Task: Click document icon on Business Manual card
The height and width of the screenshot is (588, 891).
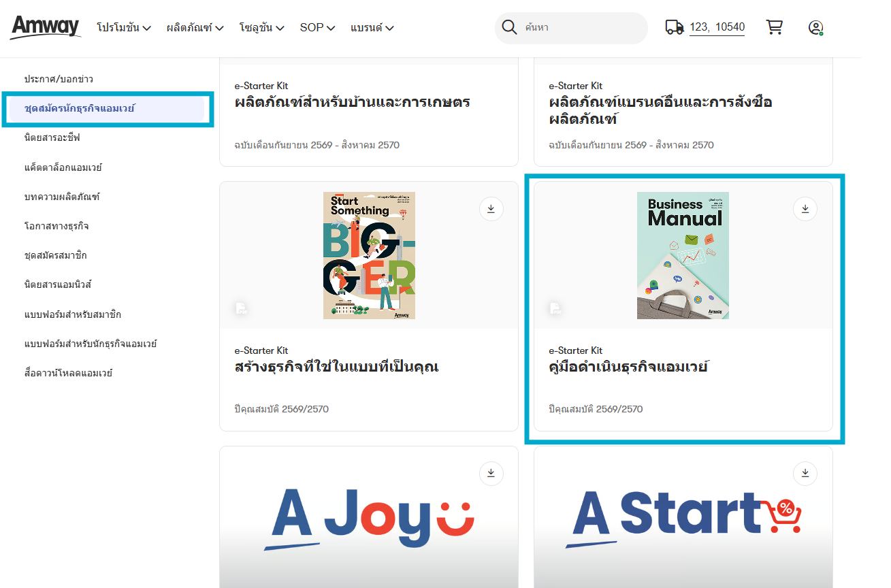Action: (555, 310)
